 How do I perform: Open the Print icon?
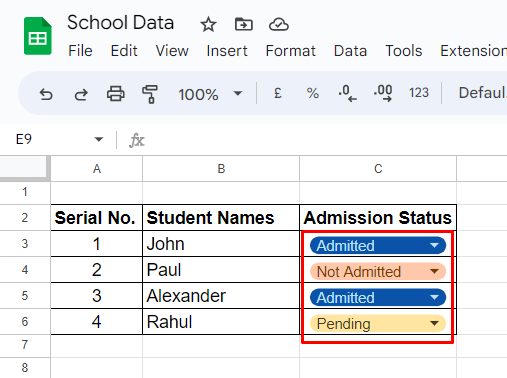click(116, 93)
